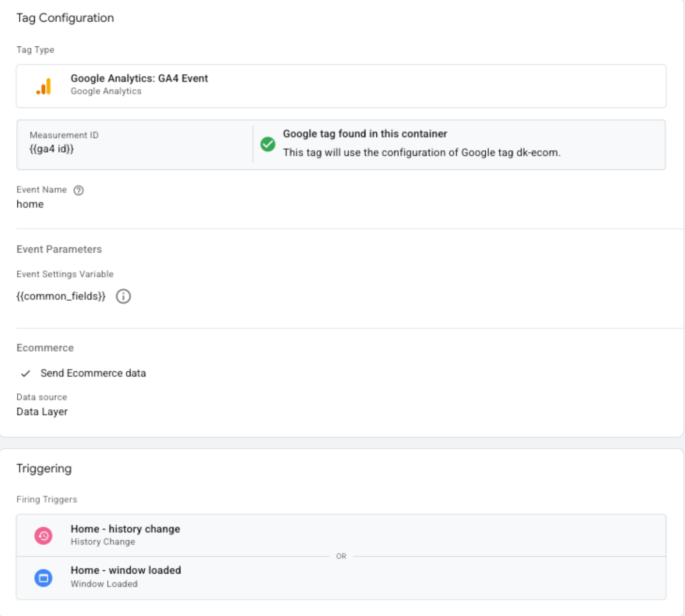
Task: Click the info icon beside {{common_fields}}
Action: [123, 296]
